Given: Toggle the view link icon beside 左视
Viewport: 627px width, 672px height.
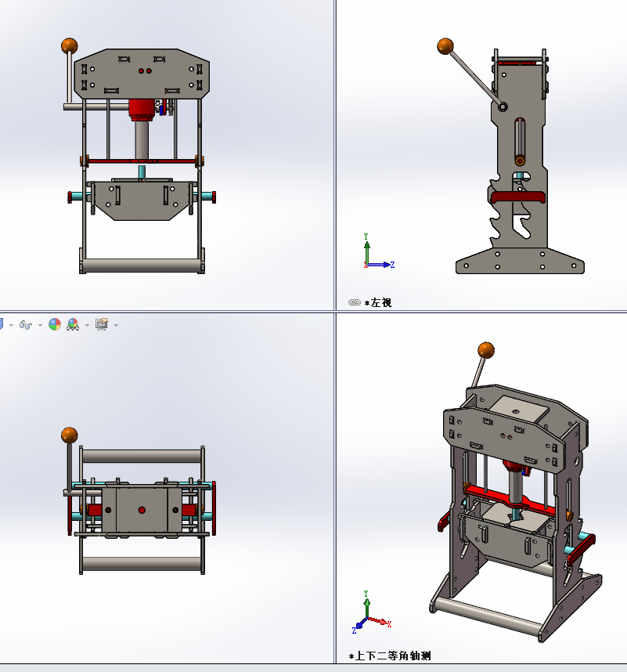Looking at the screenshot, I should click(x=354, y=302).
